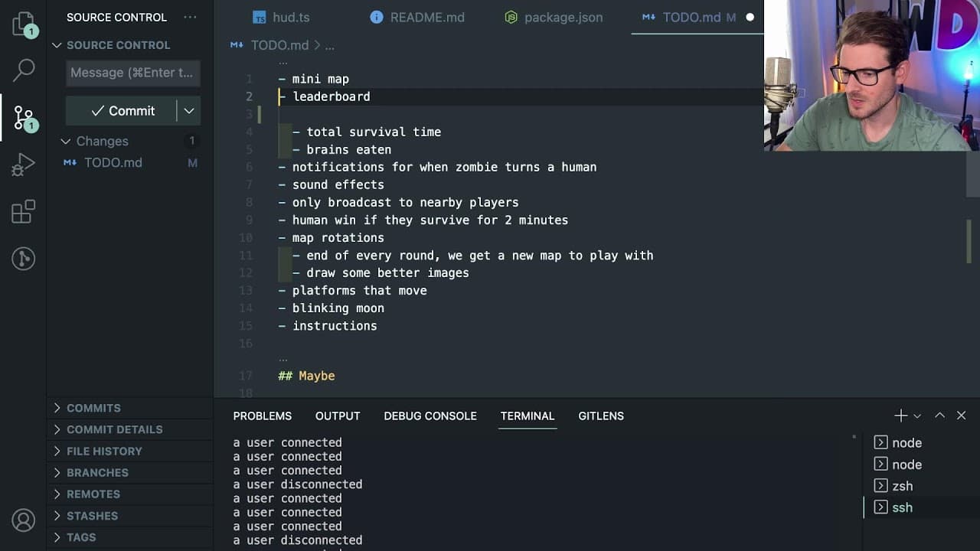Screen dimensions: 980x551
Task: Open the GitLens icon in activity bar
Action: click(x=24, y=259)
